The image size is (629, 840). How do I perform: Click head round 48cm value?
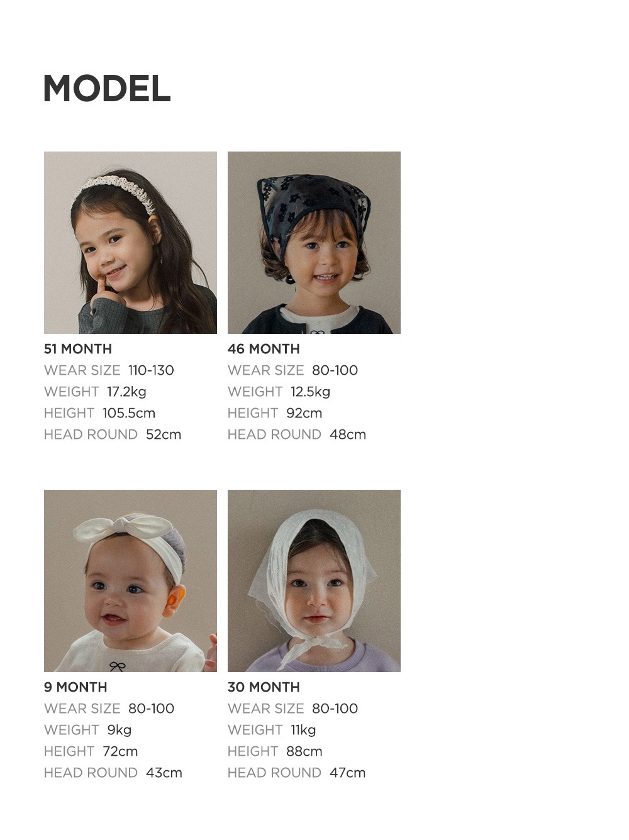click(x=348, y=434)
